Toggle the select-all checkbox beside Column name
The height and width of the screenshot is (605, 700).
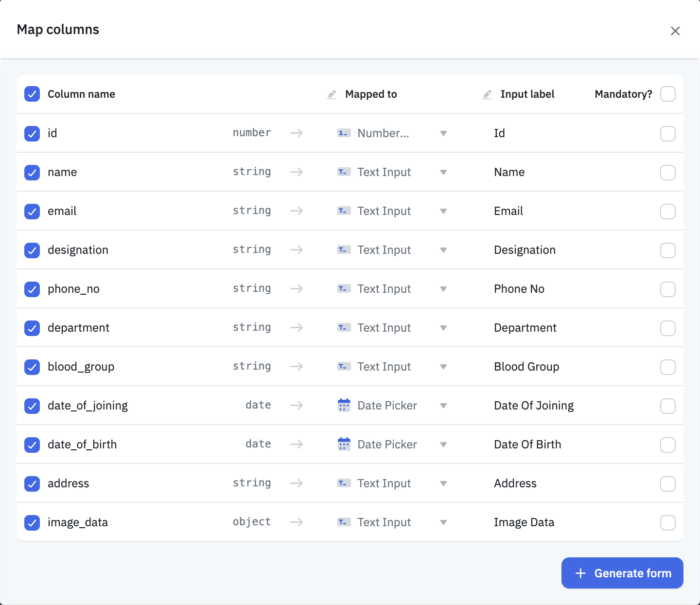click(32, 94)
